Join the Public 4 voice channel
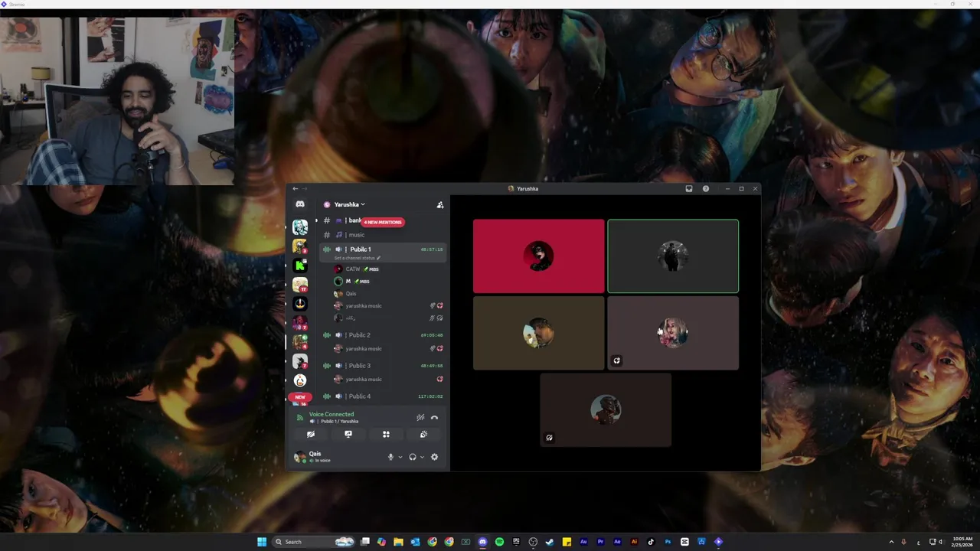This screenshot has width=980, height=551. 383,396
